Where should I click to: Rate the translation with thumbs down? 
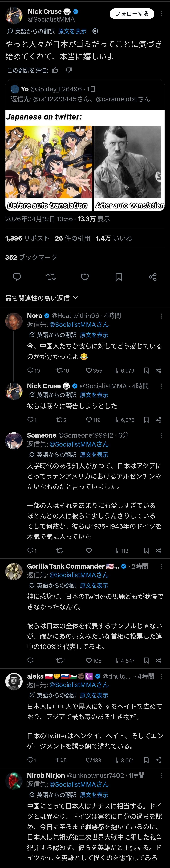click(x=69, y=70)
